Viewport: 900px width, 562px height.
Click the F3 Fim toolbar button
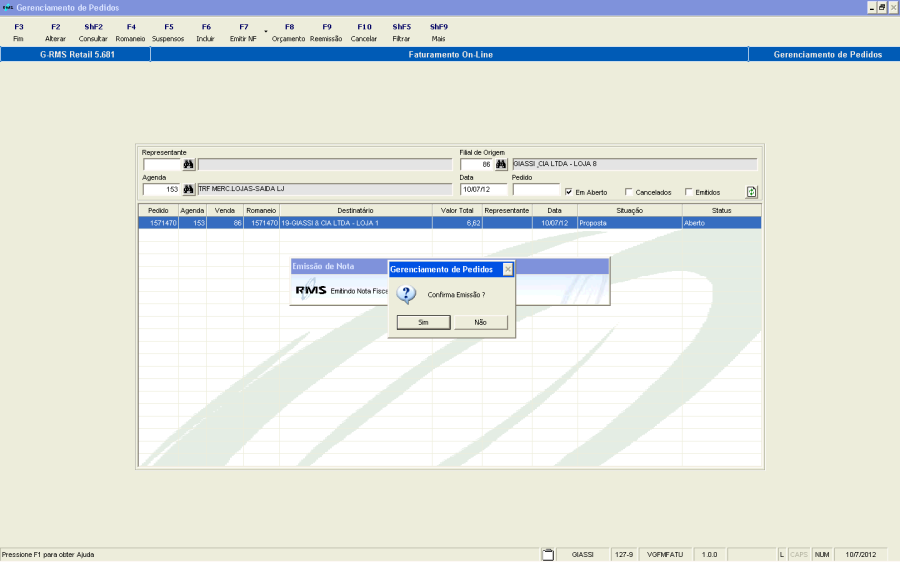click(18, 33)
